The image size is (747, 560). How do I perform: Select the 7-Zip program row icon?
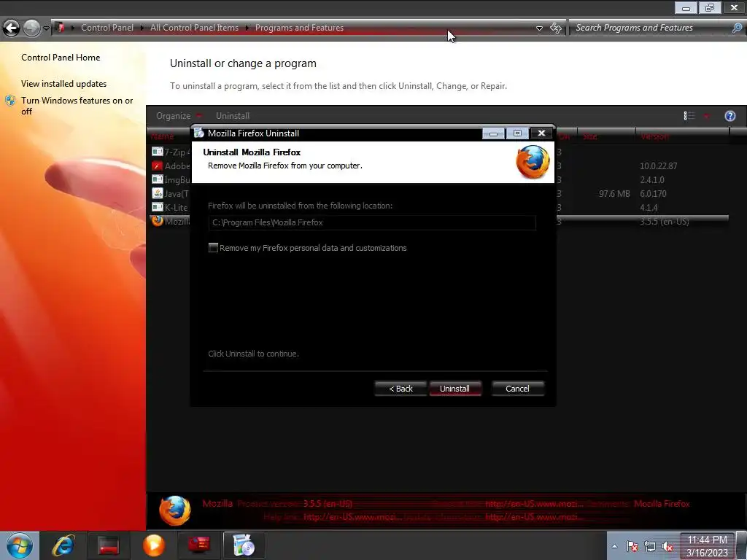coord(157,152)
